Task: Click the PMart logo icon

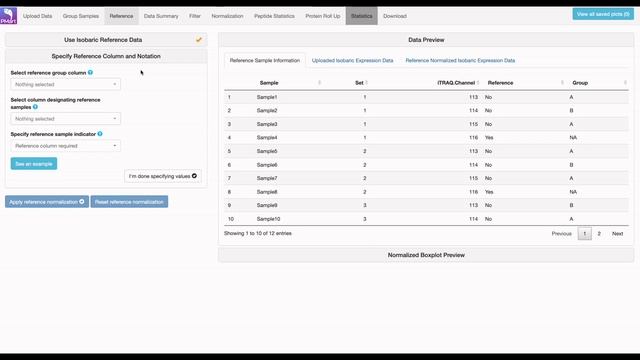Action: 9,16
